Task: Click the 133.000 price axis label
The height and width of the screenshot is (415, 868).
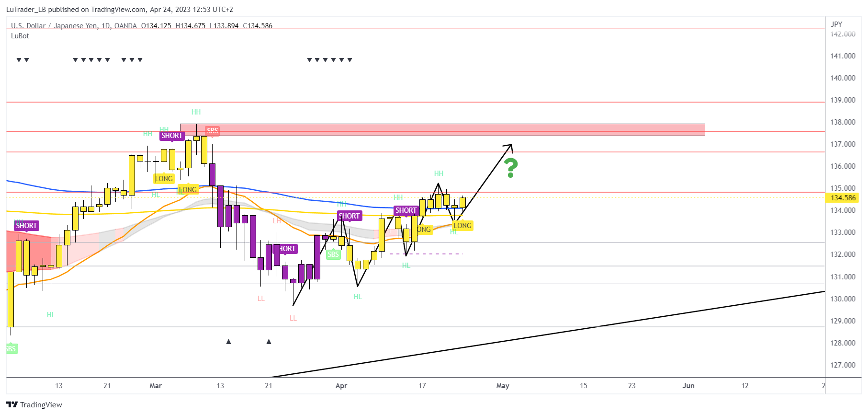Action: click(843, 232)
